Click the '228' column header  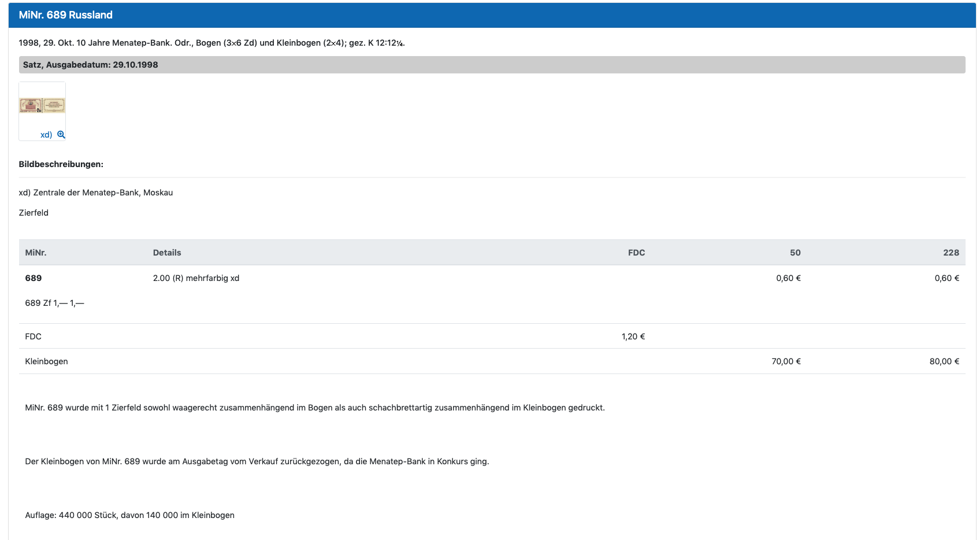(951, 253)
